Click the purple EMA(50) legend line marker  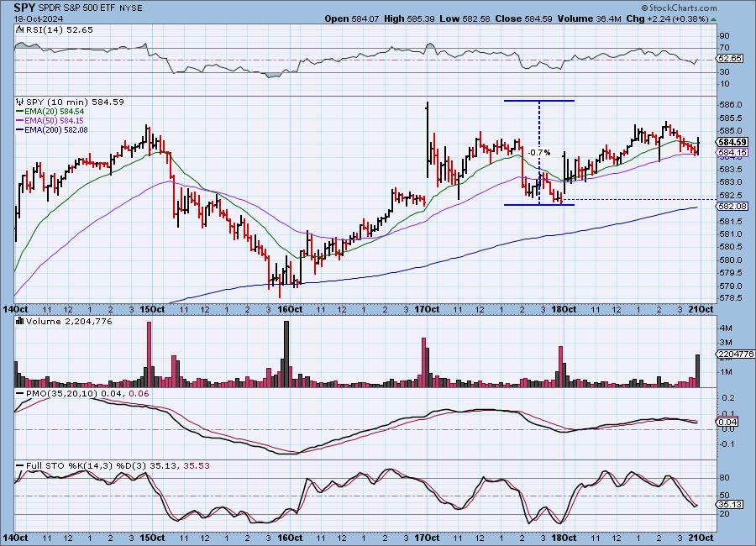tap(20, 121)
